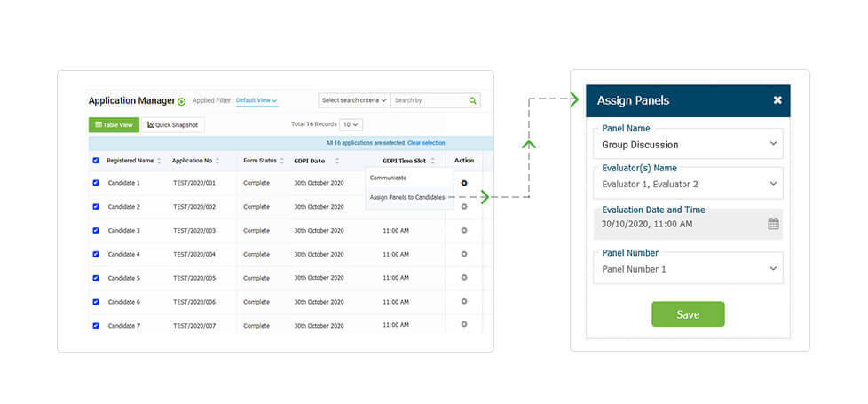The width and height of the screenshot is (868, 404).
Task: Open the action gear for Candidate 1
Action: pyautogui.click(x=464, y=183)
